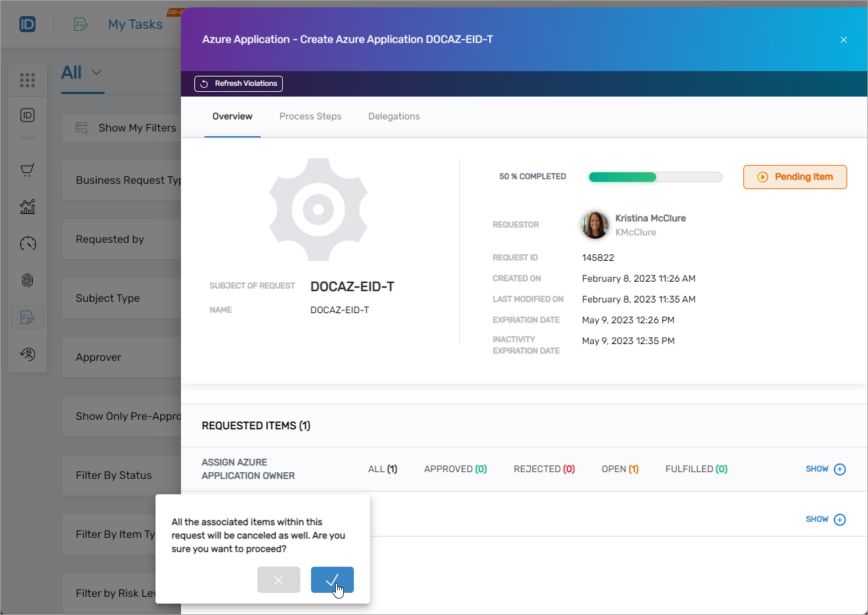Open the user history icon in sidebar
Image resolution: width=868 pixels, height=615 pixels.
pyautogui.click(x=27, y=353)
